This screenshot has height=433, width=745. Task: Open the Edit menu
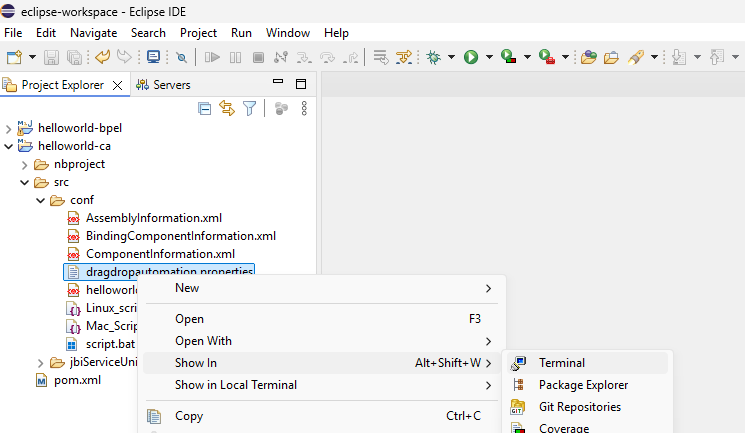(46, 33)
